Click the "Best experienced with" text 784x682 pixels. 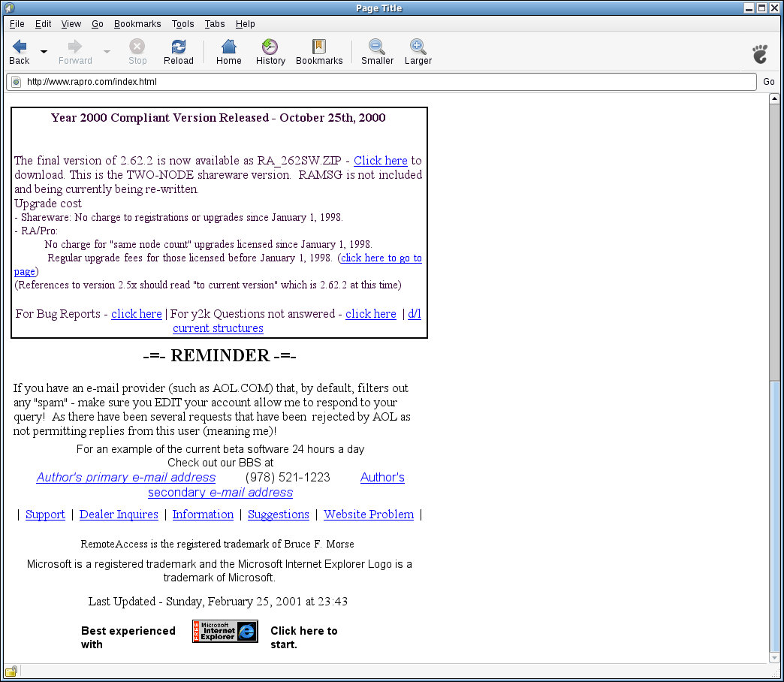[x=128, y=638]
